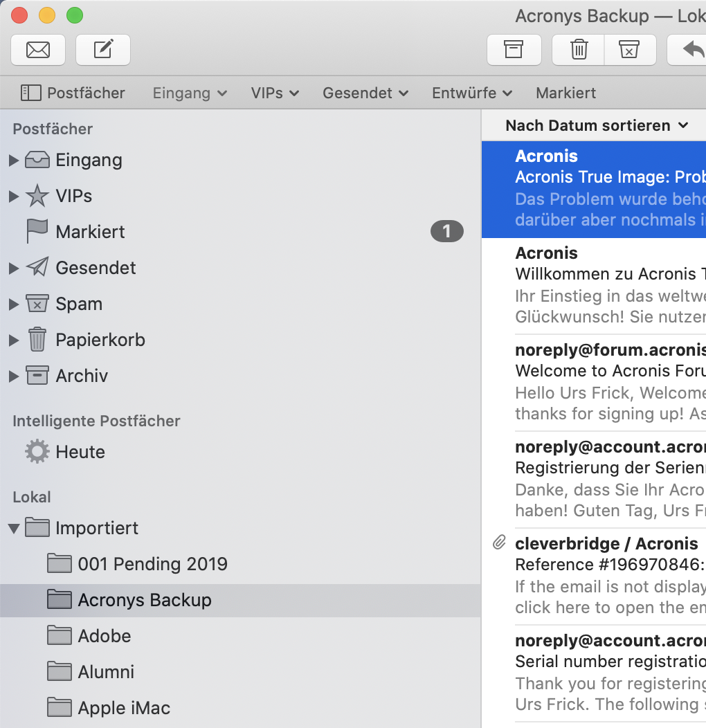
Task: Toggle sidebar via Postfächer button
Action: (x=73, y=93)
